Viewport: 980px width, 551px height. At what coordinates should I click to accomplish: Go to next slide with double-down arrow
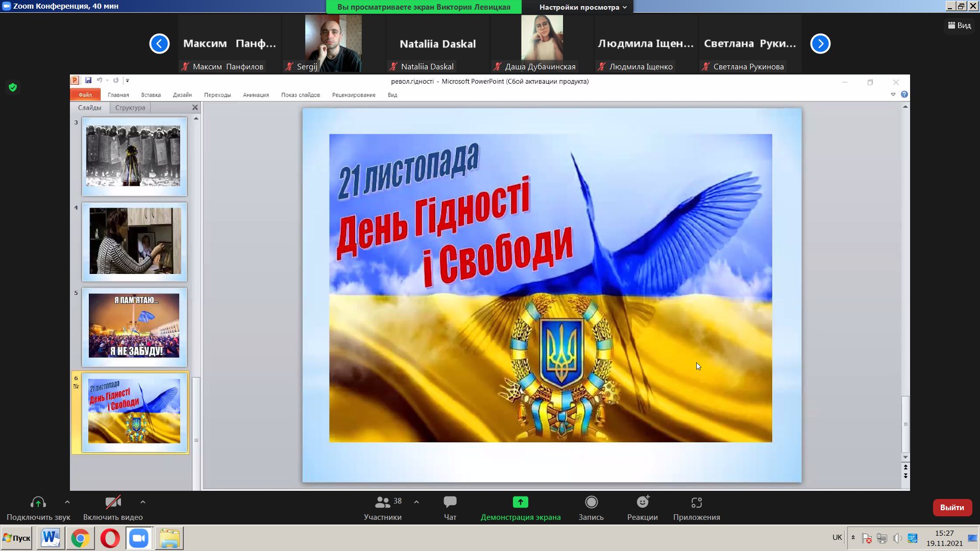click(x=905, y=476)
